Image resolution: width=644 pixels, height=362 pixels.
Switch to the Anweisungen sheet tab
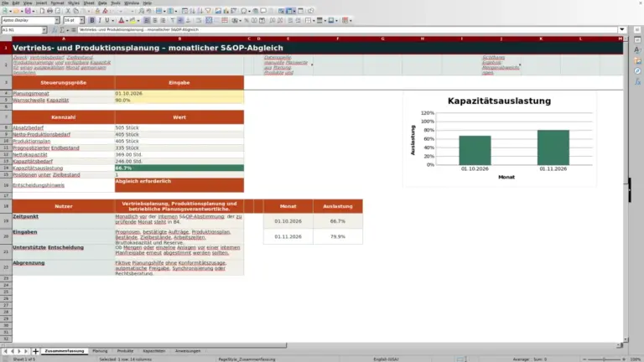188,351
